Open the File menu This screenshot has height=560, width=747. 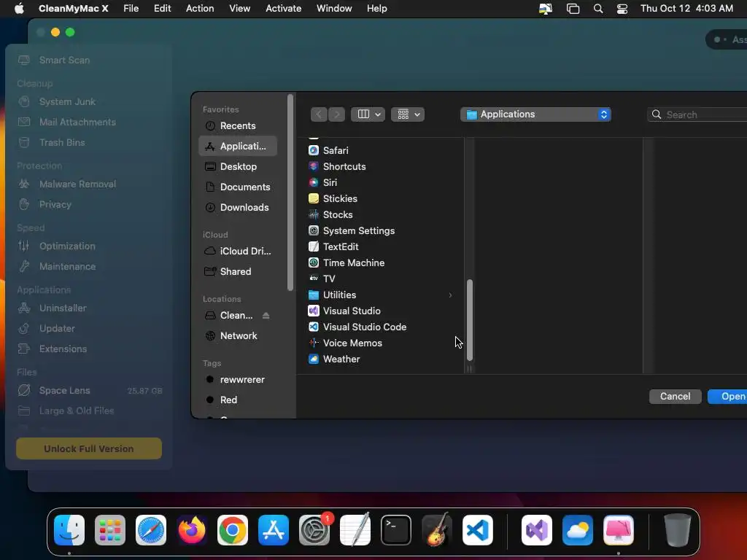pos(131,9)
